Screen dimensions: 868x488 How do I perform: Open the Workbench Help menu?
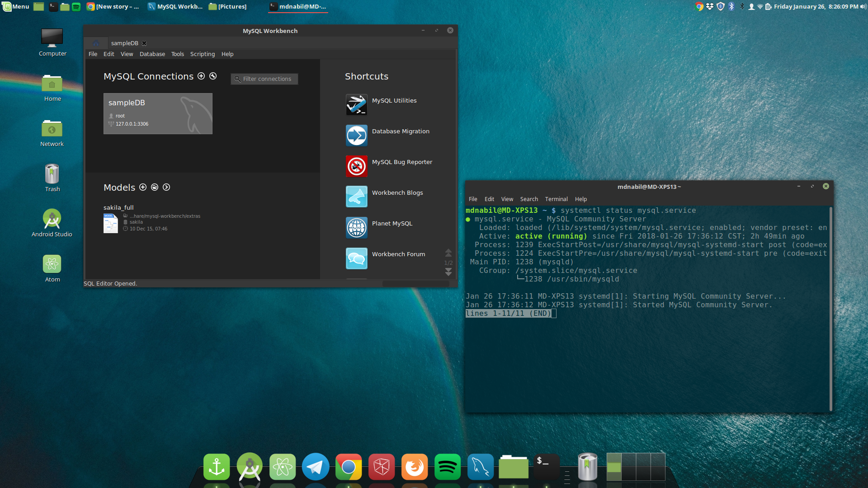[227, 54]
